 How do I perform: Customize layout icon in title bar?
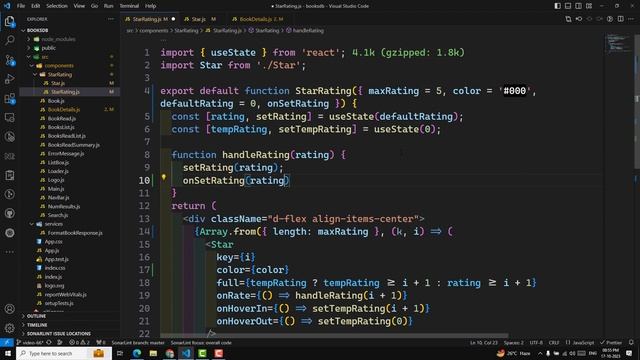(589, 6)
